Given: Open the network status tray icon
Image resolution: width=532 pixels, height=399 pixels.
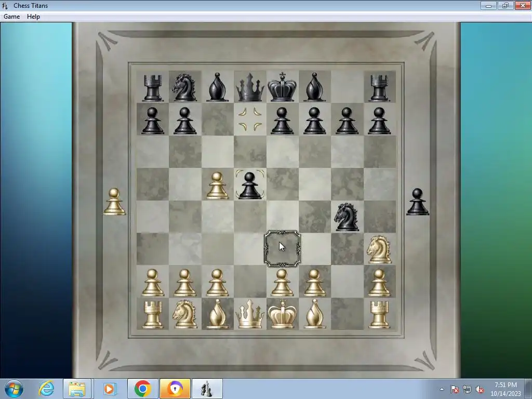Looking at the screenshot, I should (x=467, y=389).
